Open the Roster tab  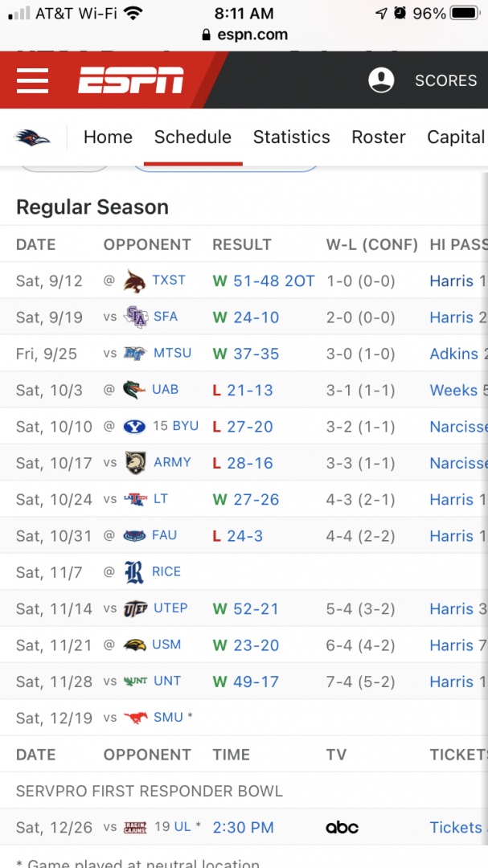pyautogui.click(x=379, y=137)
